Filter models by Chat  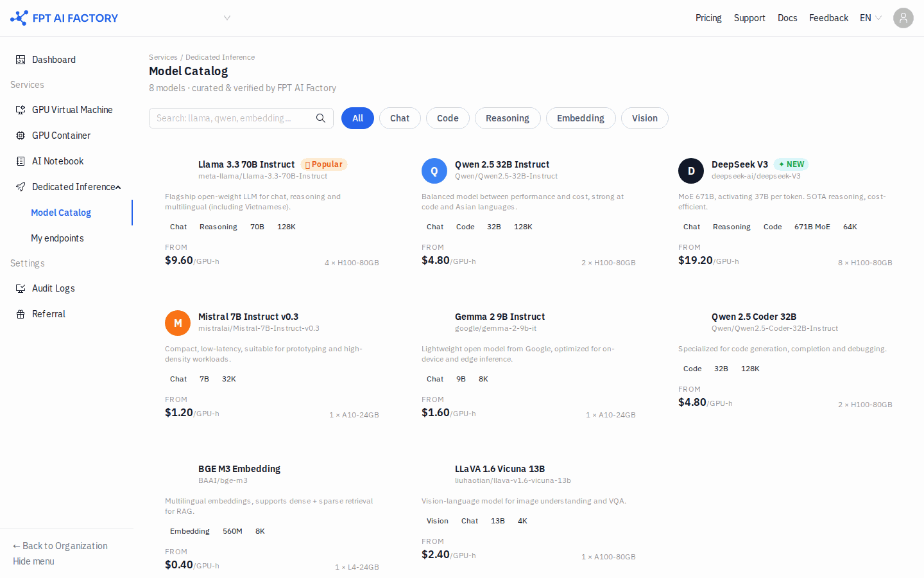[x=400, y=118]
